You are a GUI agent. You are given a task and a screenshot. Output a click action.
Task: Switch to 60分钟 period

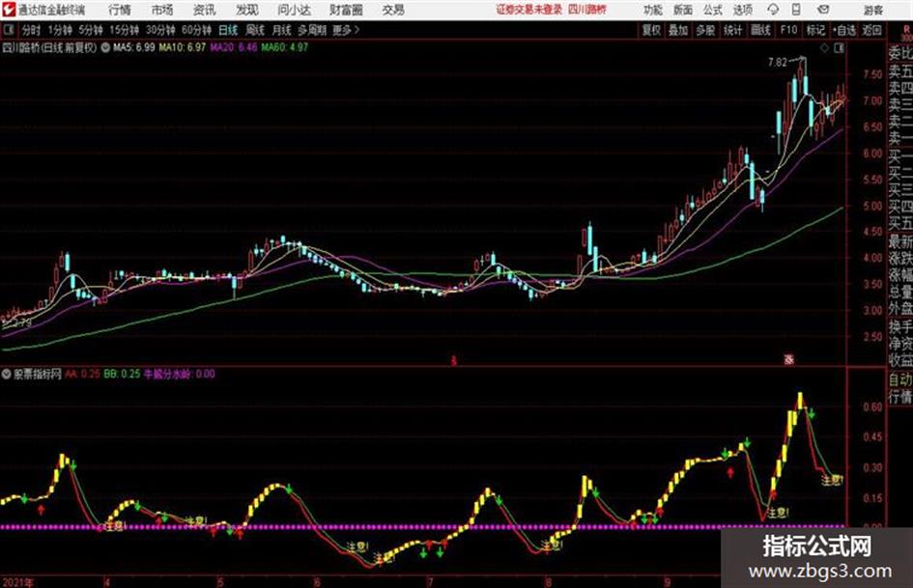(197, 30)
